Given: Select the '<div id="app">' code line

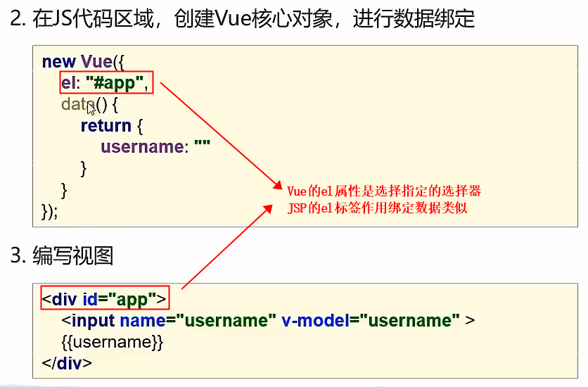Looking at the screenshot, I should (105, 298).
